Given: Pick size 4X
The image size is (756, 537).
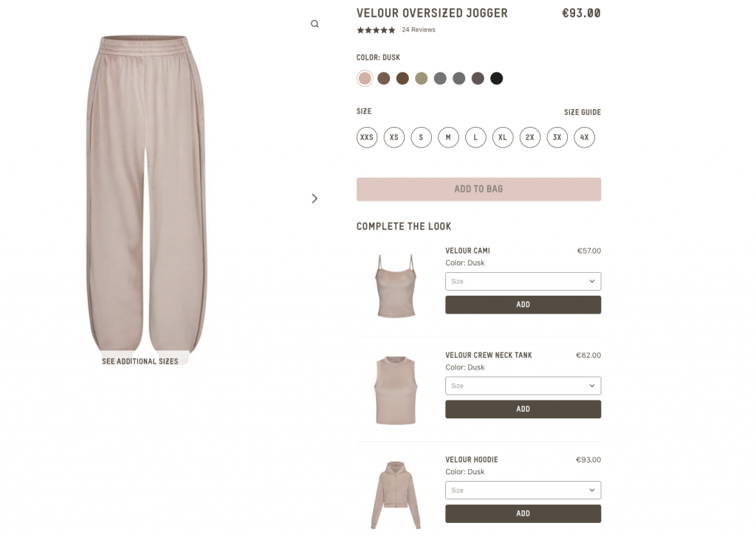Looking at the screenshot, I should pyautogui.click(x=585, y=137).
